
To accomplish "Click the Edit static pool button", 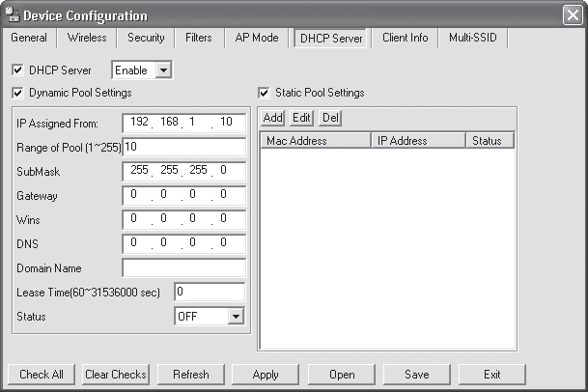I will coord(301,118).
